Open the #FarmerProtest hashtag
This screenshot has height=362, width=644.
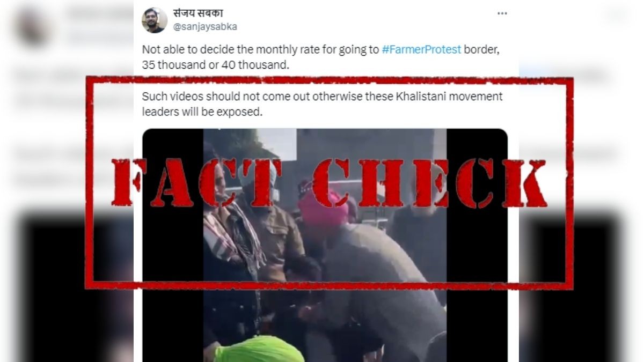[x=421, y=50]
